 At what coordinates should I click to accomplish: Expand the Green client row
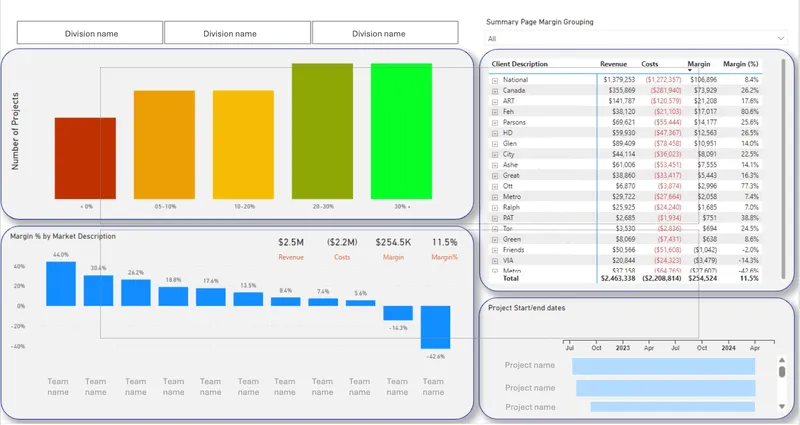494,240
